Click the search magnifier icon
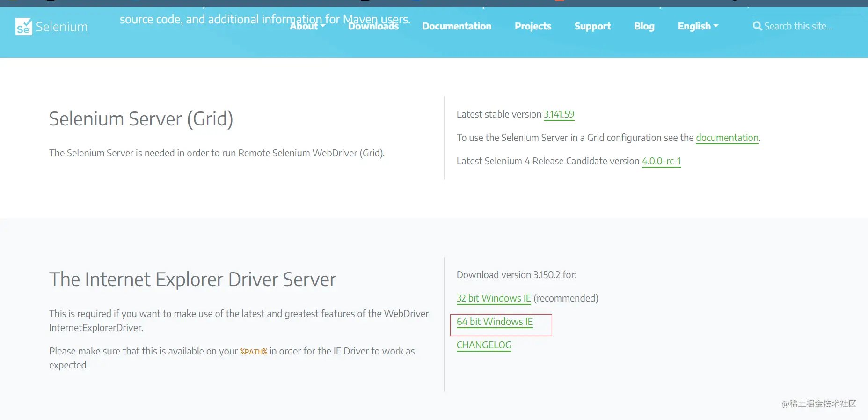The image size is (868, 420). point(757,26)
